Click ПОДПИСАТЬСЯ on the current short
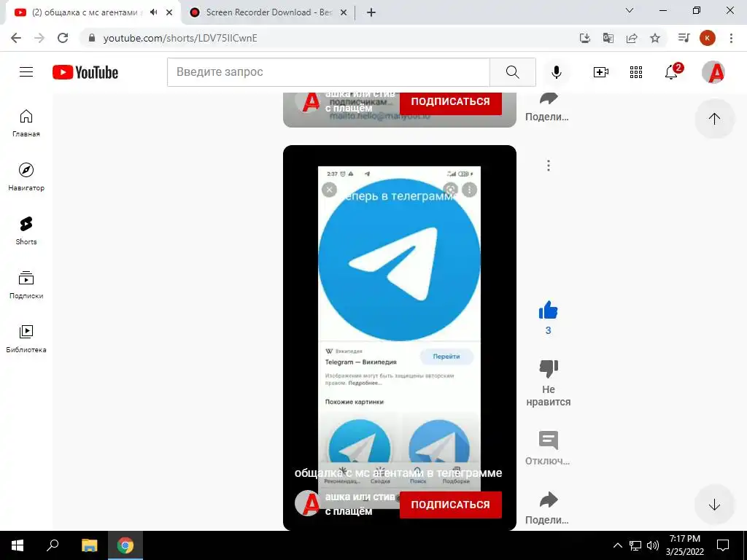 pos(450,505)
